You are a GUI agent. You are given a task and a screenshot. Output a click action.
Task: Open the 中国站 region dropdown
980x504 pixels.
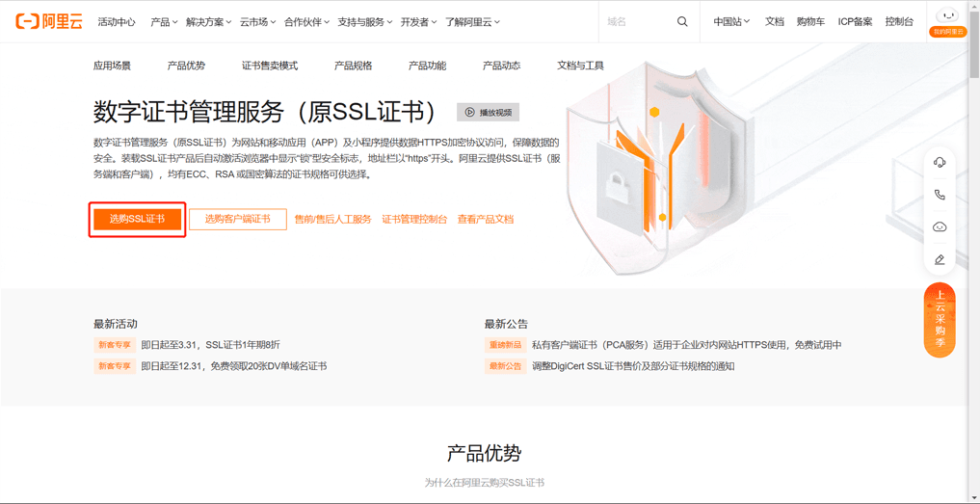click(x=731, y=21)
